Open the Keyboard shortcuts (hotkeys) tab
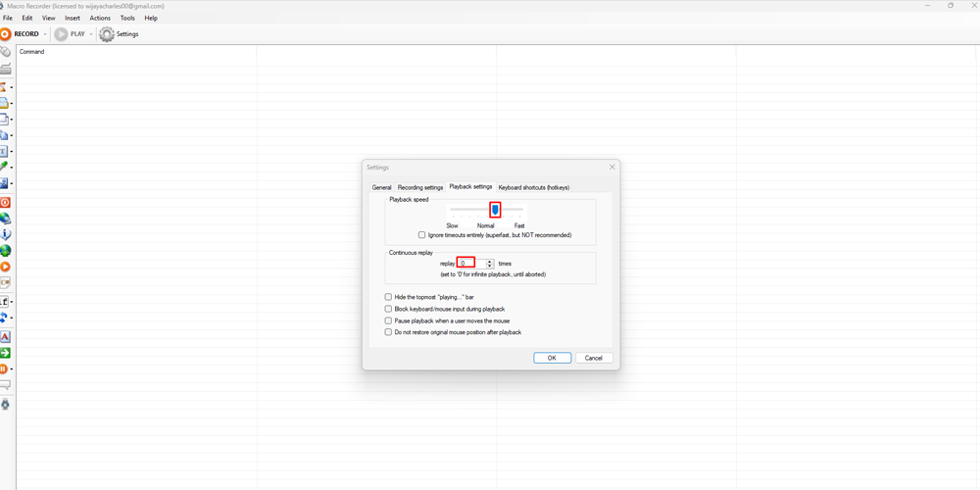The image size is (980, 490). [x=533, y=187]
